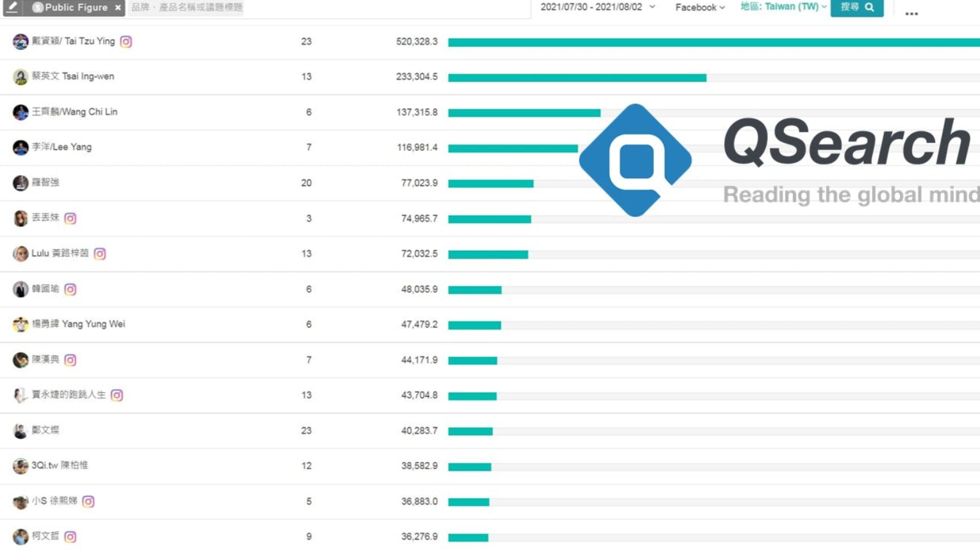Click the pencil edit icon
This screenshot has width=980, height=550.
click(x=12, y=7)
